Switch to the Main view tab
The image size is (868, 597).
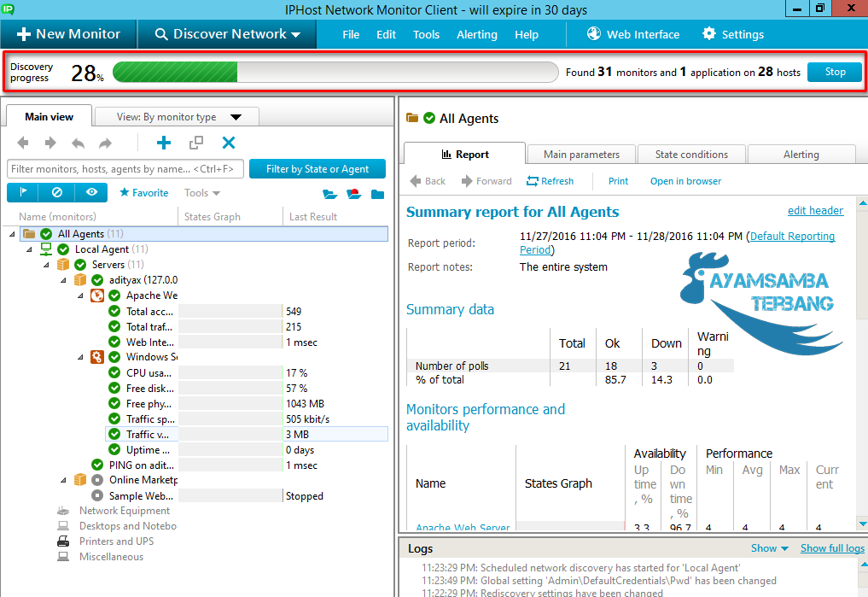(x=49, y=117)
